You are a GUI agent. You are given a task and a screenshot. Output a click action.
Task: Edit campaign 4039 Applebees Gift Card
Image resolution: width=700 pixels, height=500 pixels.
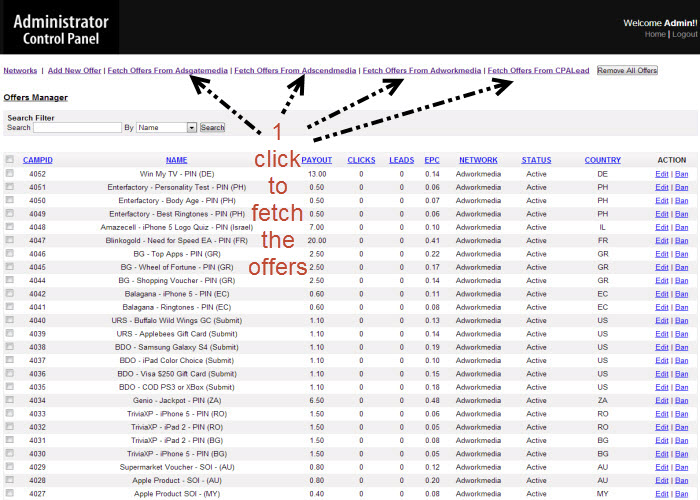[x=662, y=334]
